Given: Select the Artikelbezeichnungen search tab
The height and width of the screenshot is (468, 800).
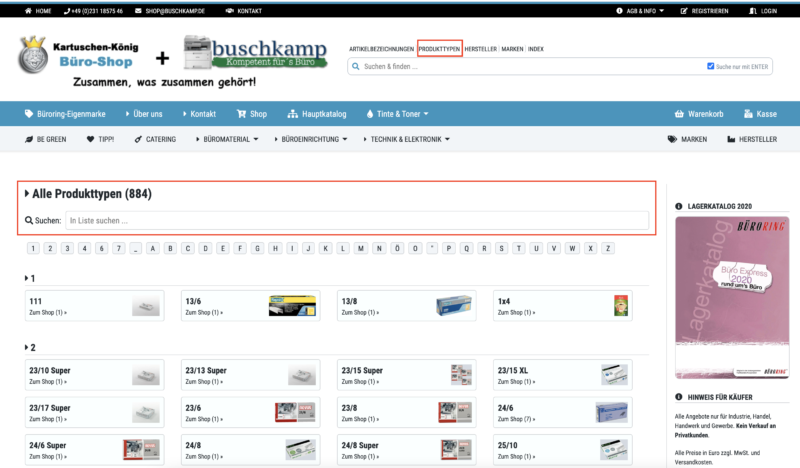Looking at the screenshot, I should tap(381, 49).
